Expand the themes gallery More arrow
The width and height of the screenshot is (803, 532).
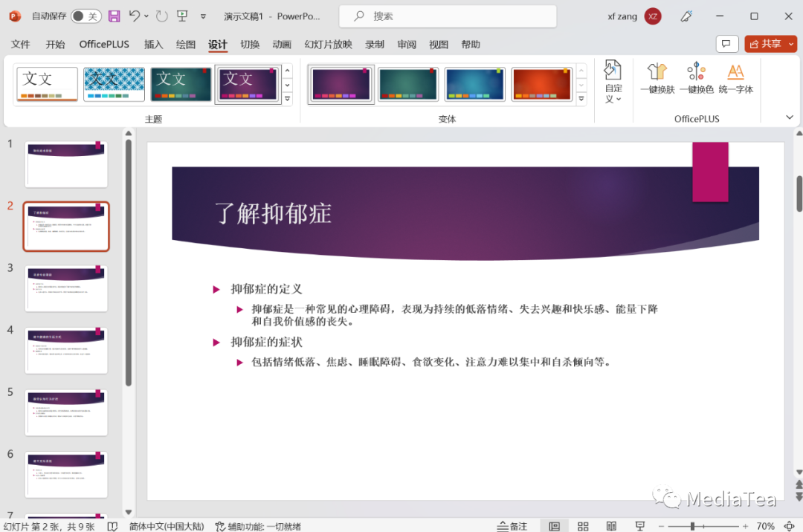pyautogui.click(x=288, y=99)
